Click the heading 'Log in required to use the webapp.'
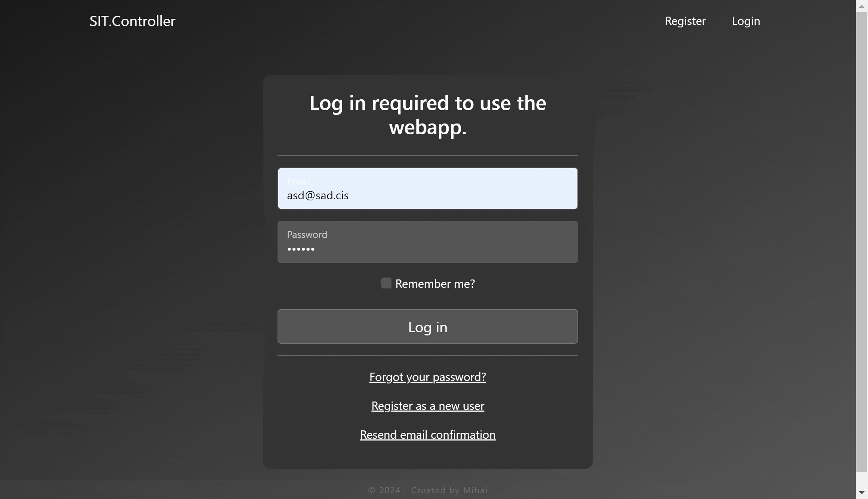The width and height of the screenshot is (868, 499). (x=427, y=115)
